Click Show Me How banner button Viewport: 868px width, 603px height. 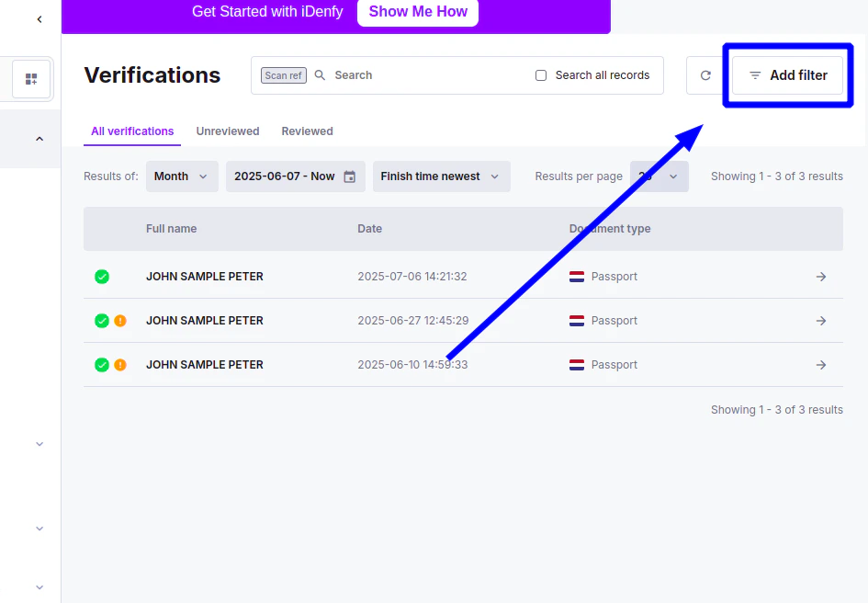pos(418,12)
